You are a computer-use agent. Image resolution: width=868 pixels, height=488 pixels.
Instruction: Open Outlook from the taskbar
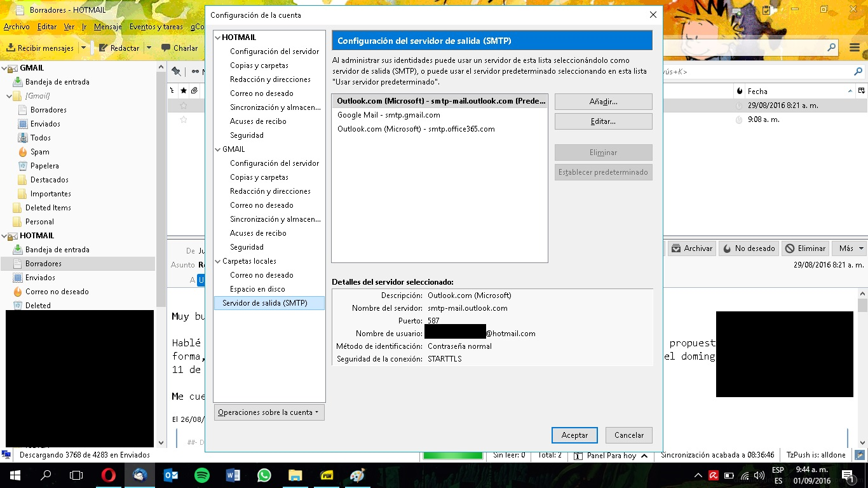point(171,475)
